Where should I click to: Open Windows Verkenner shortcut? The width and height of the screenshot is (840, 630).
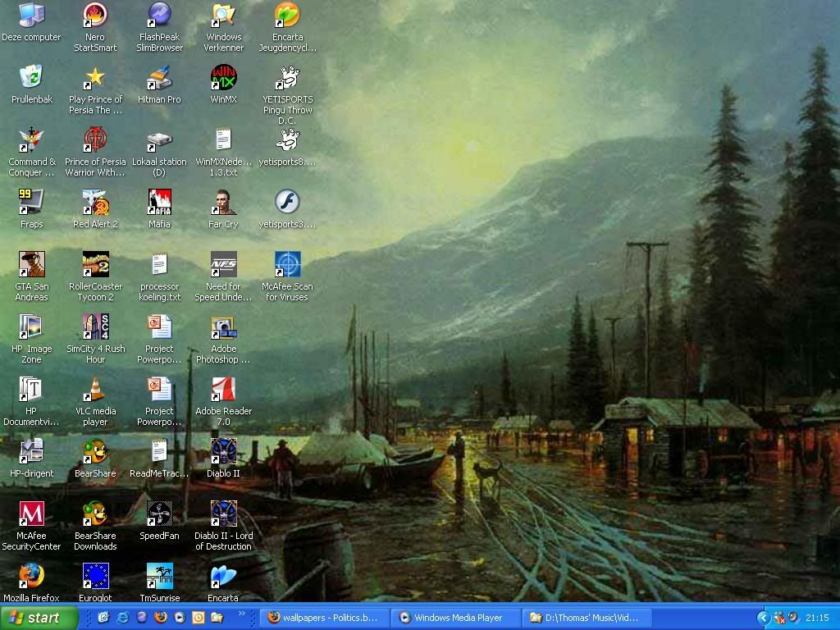223,15
